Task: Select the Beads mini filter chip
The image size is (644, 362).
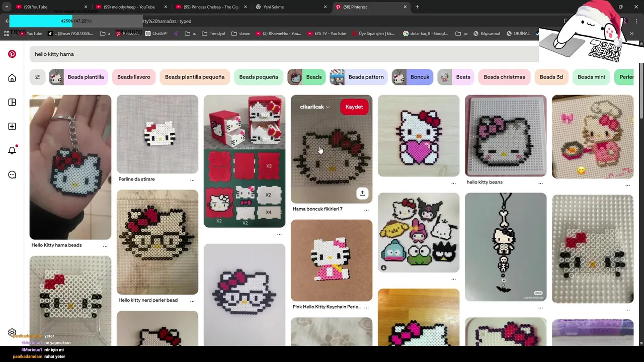Action: coord(591,77)
